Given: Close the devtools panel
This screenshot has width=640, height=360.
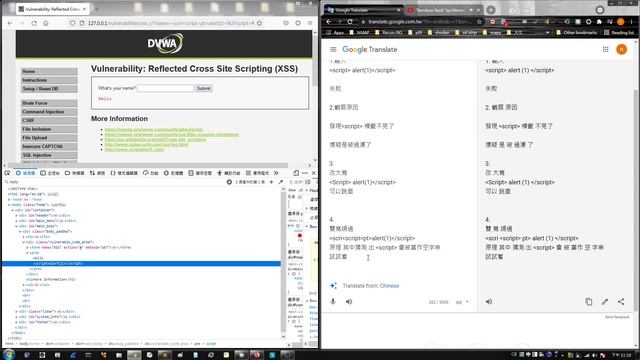Looking at the screenshot, I should coord(313,173).
